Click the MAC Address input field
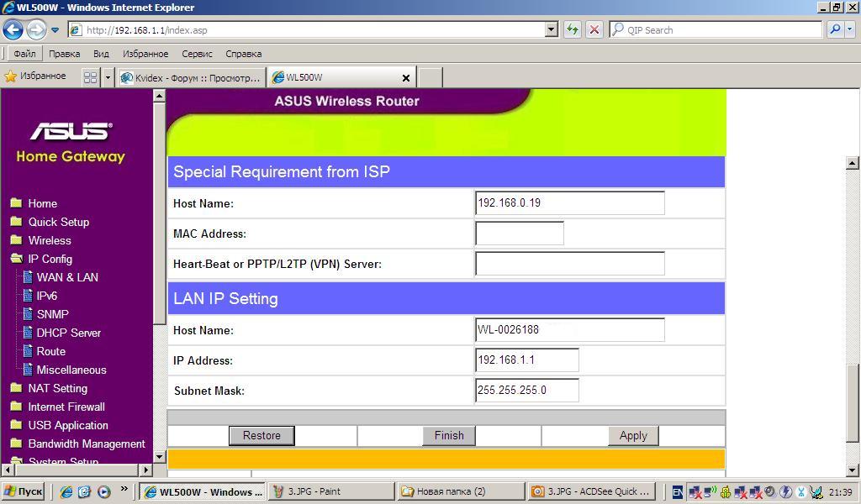Viewport: 861px width, 504px height. coord(520,233)
